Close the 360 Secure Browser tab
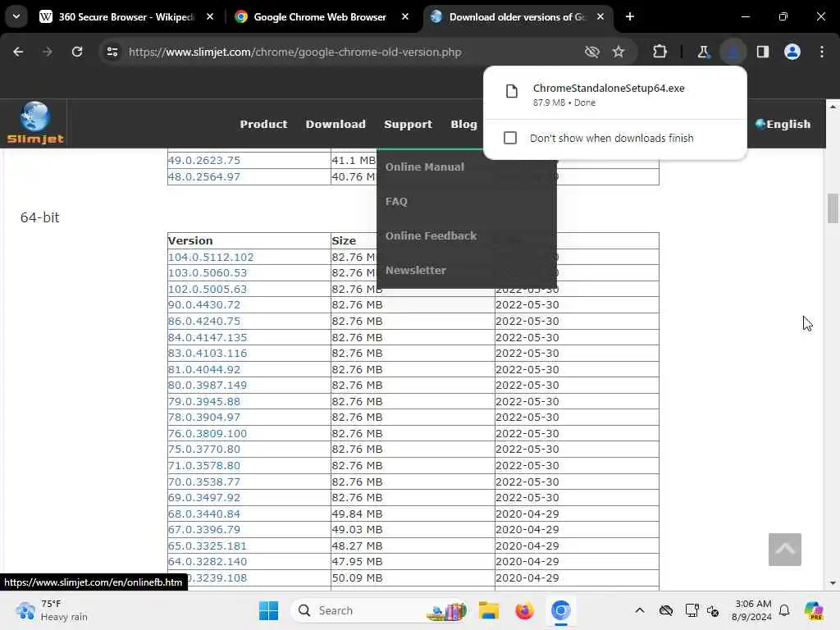Image resolution: width=840 pixels, height=630 pixels. tap(210, 16)
